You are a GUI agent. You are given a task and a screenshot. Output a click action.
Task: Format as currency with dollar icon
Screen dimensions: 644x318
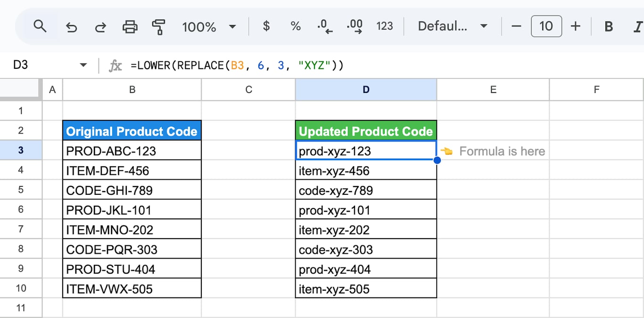266,26
